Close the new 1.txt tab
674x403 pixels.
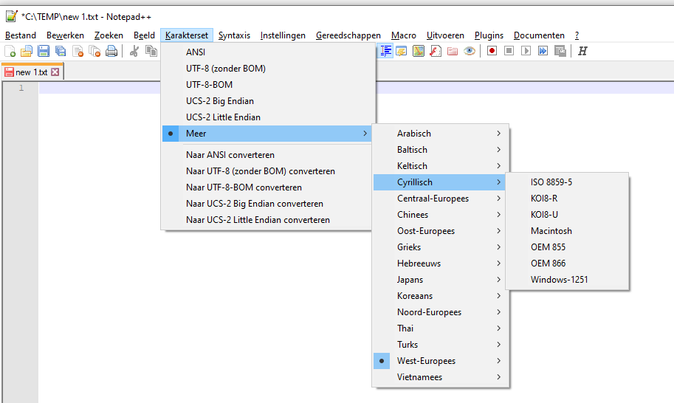point(55,72)
